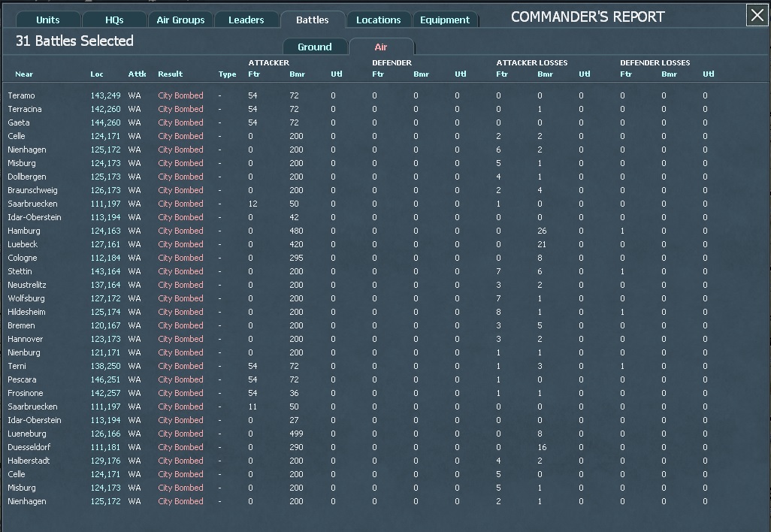
Task: Show Ground battles sub-tab
Action: 315,47
